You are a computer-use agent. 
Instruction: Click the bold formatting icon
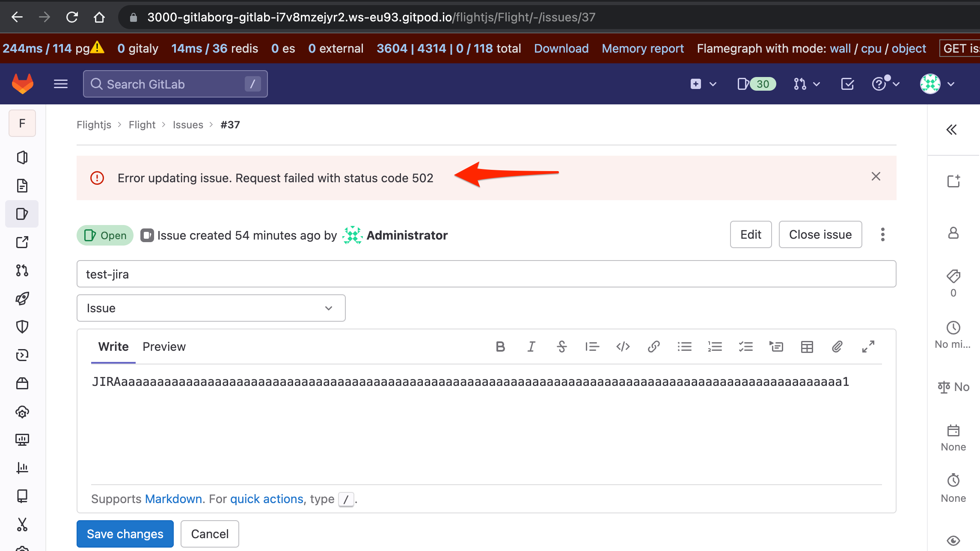click(500, 347)
